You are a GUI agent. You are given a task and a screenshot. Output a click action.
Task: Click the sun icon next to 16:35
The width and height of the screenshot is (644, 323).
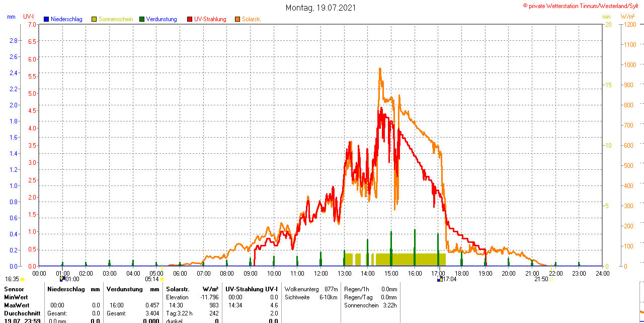tap(22, 279)
